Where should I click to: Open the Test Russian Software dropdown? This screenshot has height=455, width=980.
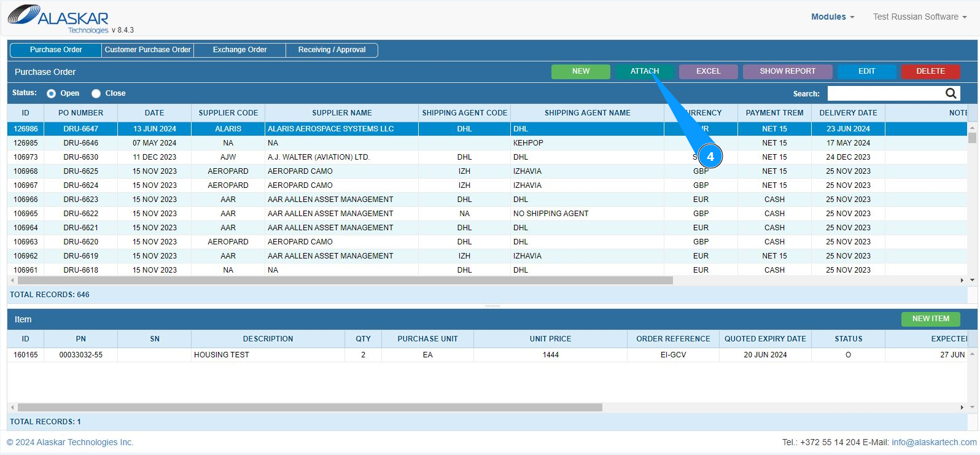919,17
